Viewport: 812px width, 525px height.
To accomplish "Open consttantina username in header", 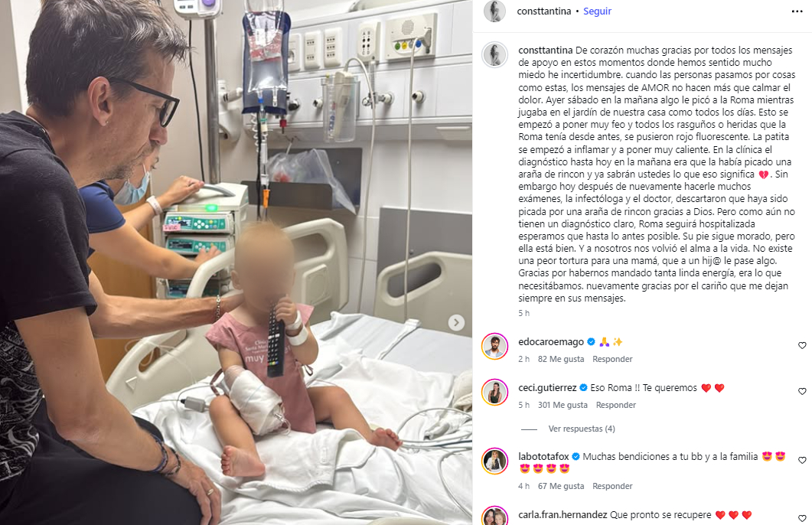I will click(x=543, y=11).
